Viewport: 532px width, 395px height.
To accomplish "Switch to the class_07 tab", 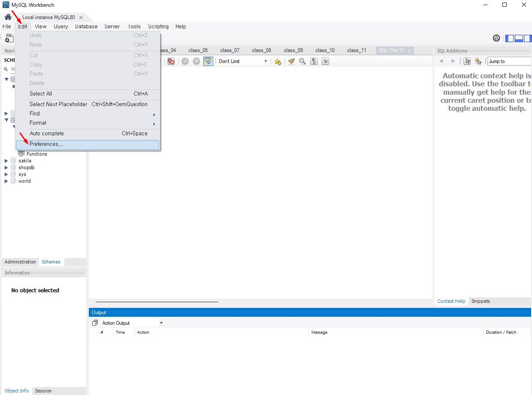I will click(x=230, y=50).
